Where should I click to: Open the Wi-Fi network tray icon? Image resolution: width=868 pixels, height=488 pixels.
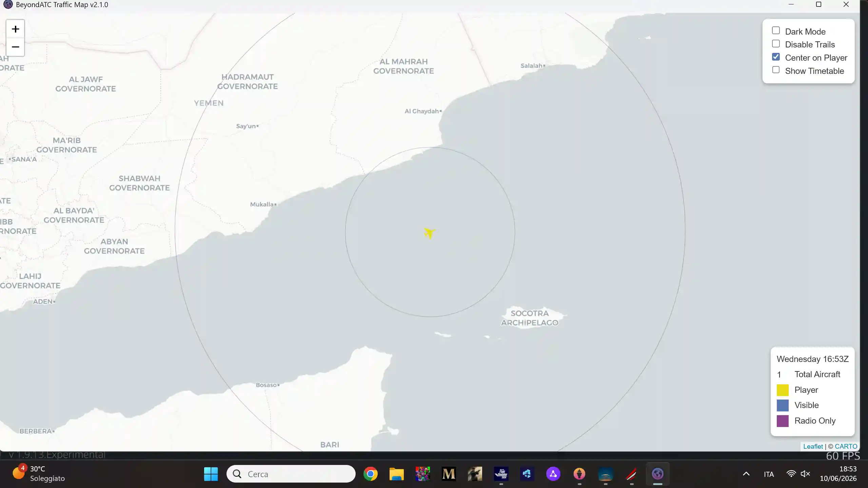click(x=791, y=474)
